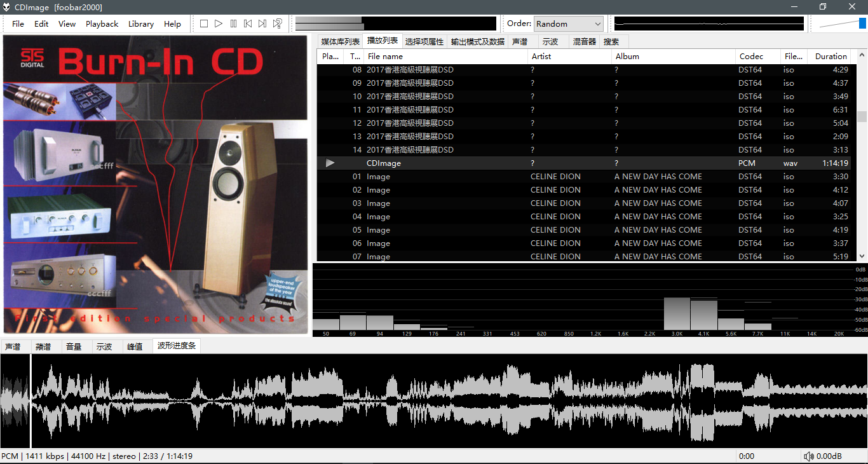Skip to the previous track
868x464 pixels.
[248, 24]
